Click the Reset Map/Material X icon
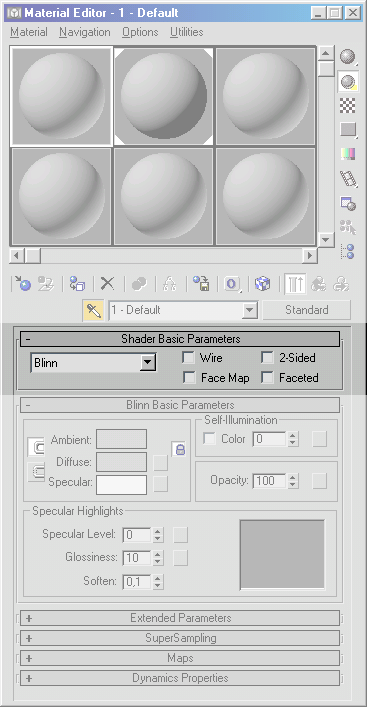The height and width of the screenshot is (707, 367). pos(107,284)
